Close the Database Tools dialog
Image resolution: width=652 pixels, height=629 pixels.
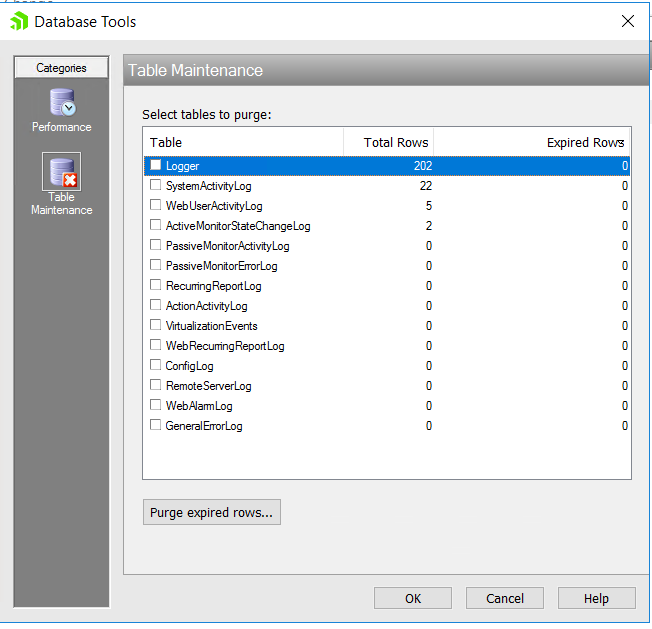tap(627, 21)
